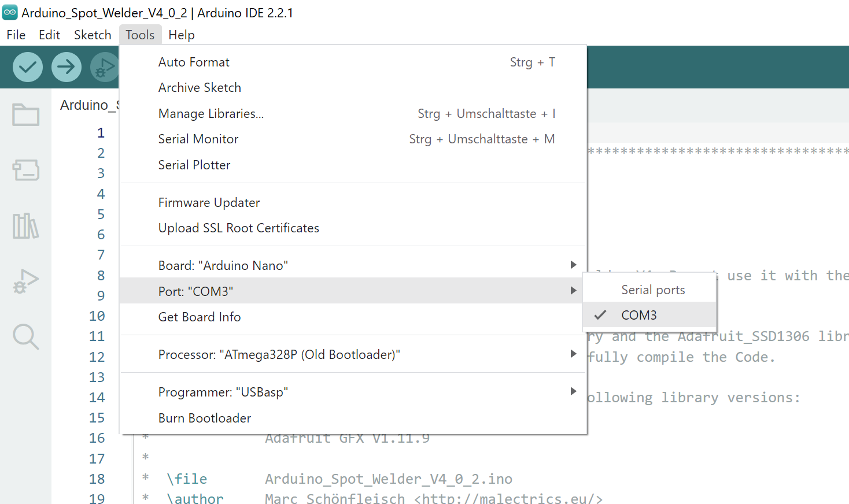The height and width of the screenshot is (504, 849).
Task: Open the Boards Manager sidebar icon
Action: 26,170
